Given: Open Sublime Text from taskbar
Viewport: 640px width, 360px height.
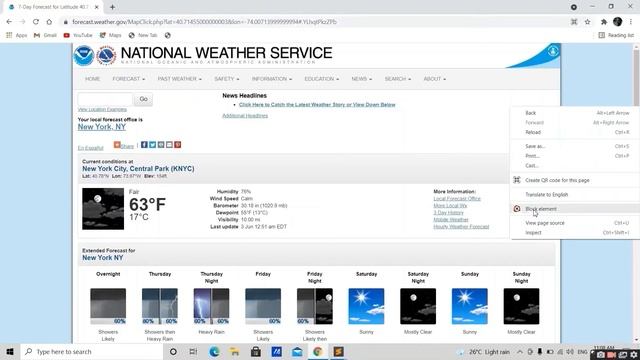Looking at the screenshot, I should tap(338, 352).
